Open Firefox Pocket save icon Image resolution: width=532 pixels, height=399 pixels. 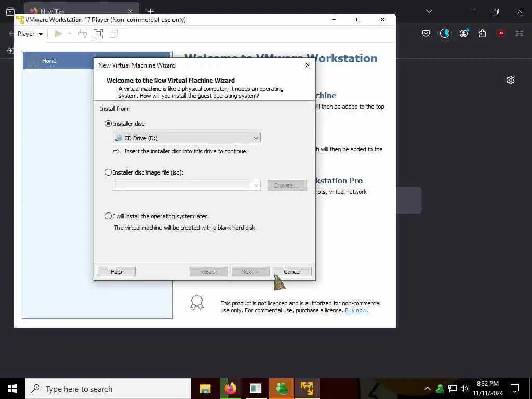point(426,33)
